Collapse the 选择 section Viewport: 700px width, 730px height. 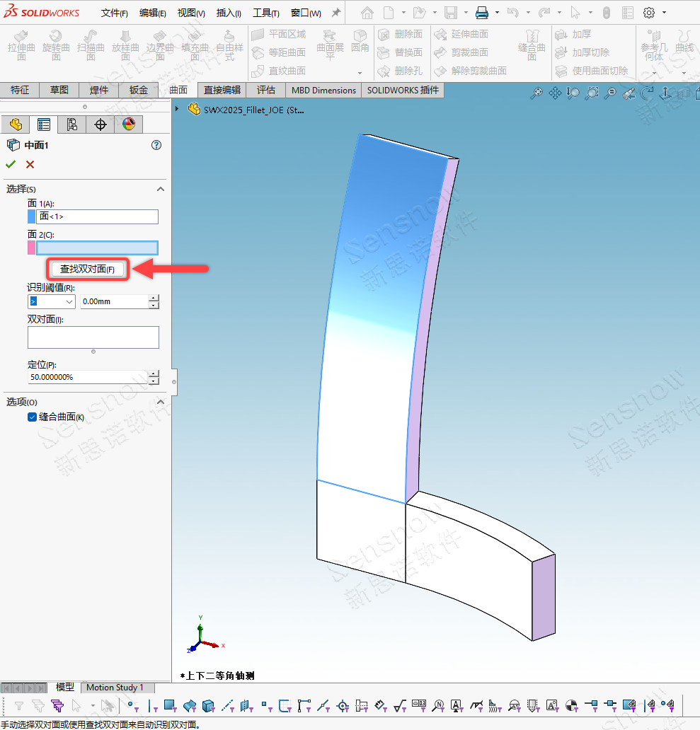(161, 189)
